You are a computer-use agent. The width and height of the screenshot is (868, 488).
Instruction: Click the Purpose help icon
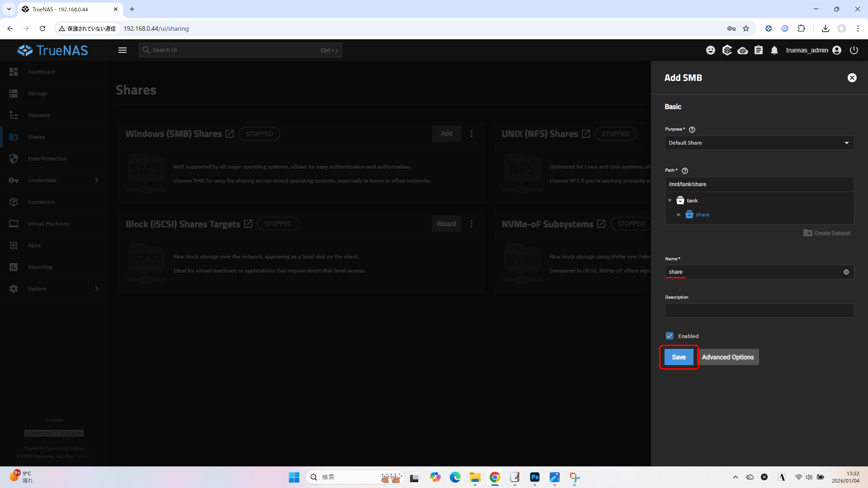point(692,130)
